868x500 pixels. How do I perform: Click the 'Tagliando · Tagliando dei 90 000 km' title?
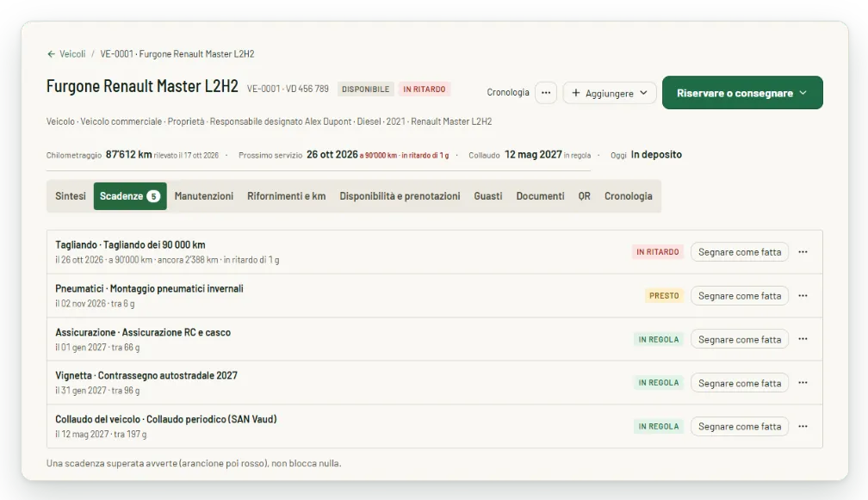click(130, 245)
